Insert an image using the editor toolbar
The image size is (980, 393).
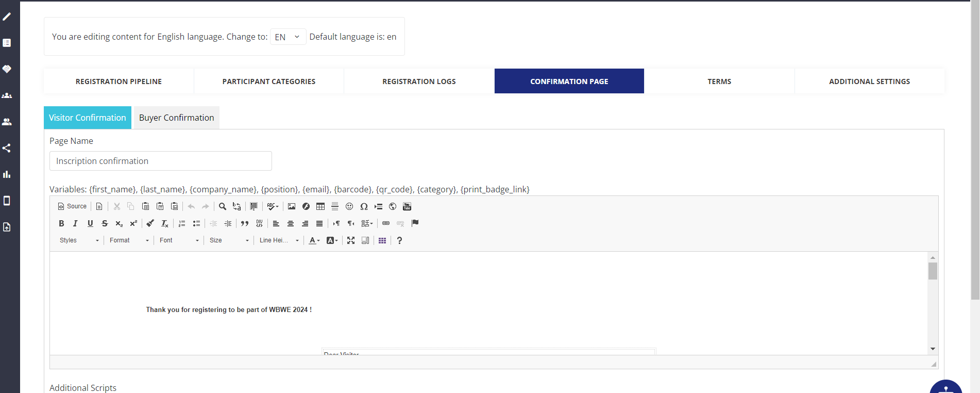pos(292,206)
